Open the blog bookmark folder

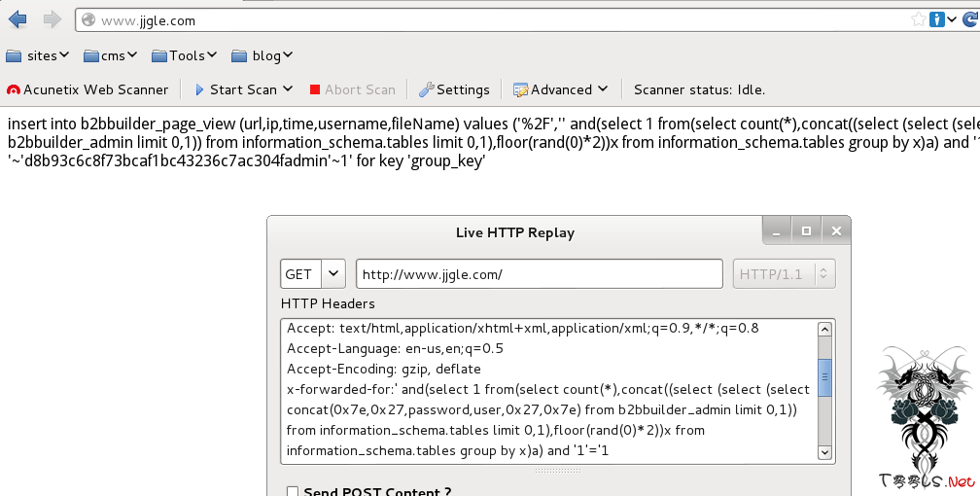(x=262, y=55)
